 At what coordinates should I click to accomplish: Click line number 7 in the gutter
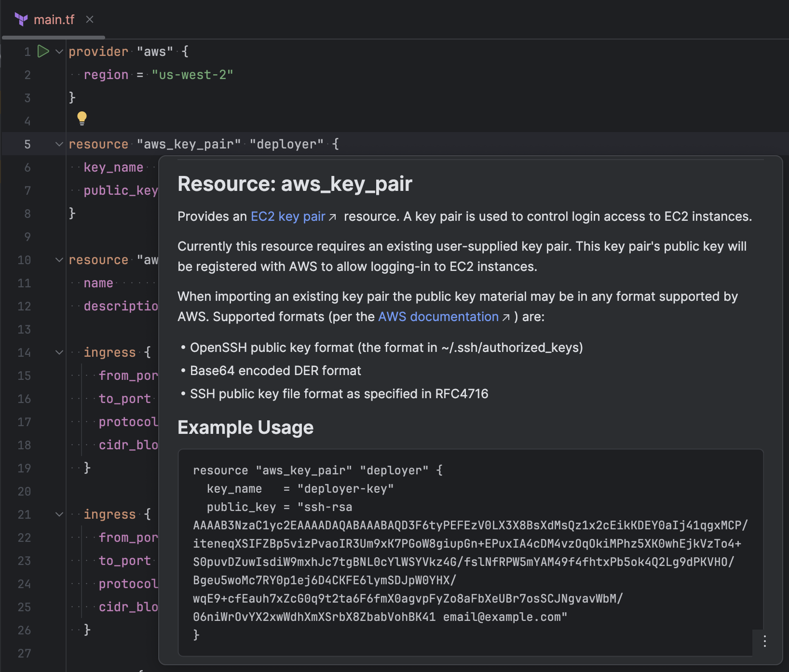point(27,190)
